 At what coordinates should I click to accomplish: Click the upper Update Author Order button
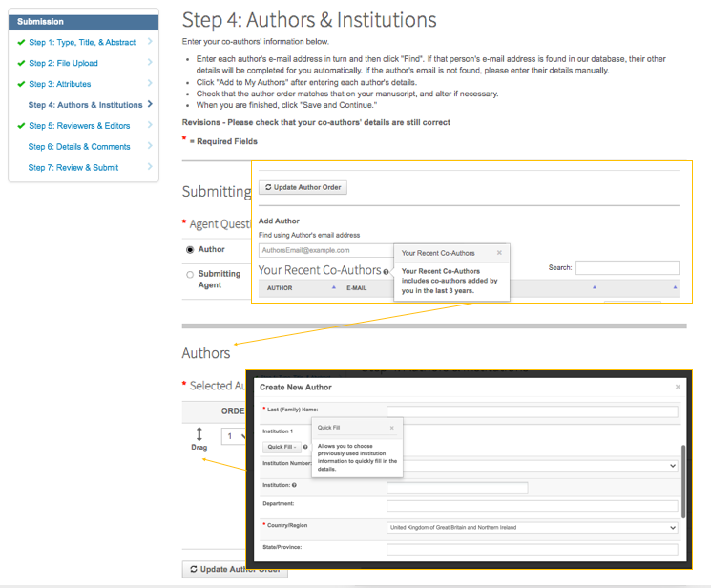pyautogui.click(x=303, y=187)
